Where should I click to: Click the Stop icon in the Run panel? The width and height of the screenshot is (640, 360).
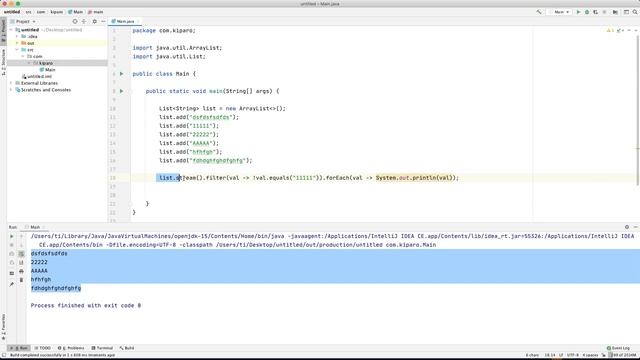pyautogui.click(x=11, y=245)
